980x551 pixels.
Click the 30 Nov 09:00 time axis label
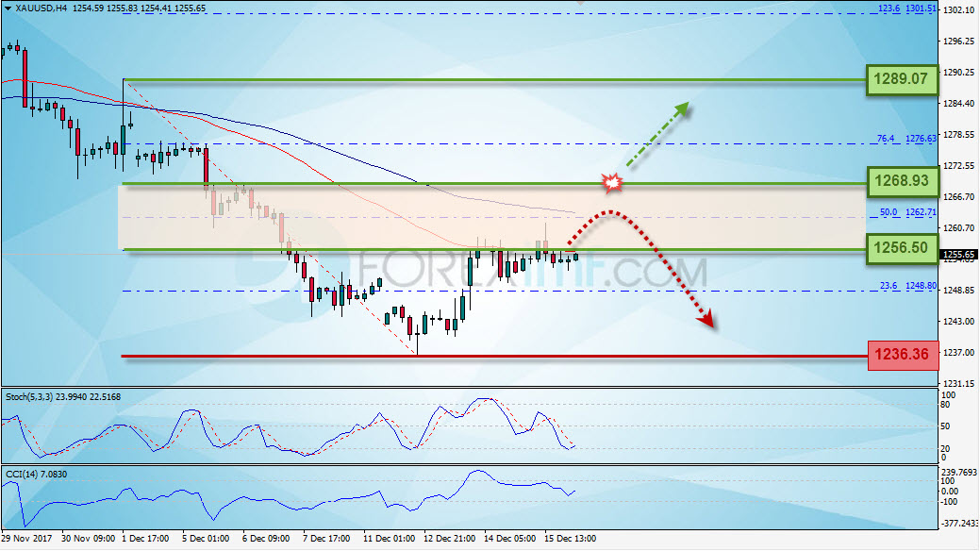[88, 538]
